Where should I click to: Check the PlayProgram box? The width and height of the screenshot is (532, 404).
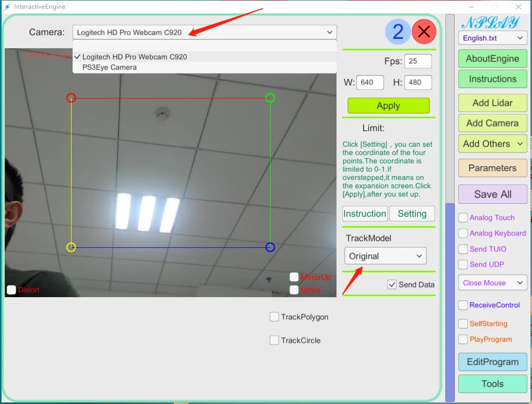pos(463,339)
